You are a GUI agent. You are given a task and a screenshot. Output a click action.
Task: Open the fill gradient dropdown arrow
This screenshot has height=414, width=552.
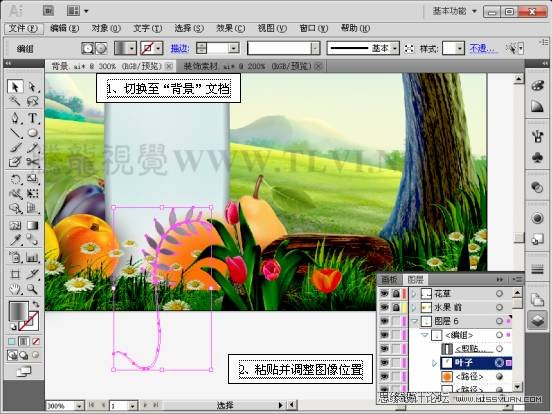click(x=132, y=48)
